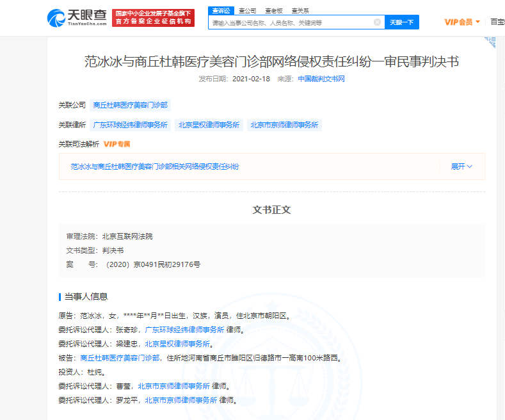The image size is (505, 420).
Task: Open the 范冰冰与商丘杜韩 dispute analysis link
Action: pyautogui.click(x=155, y=166)
